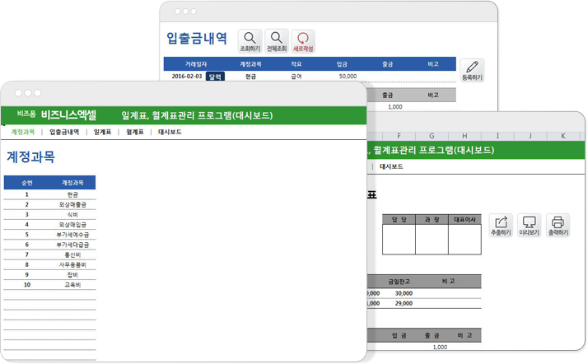Click the 전체조회 magnifier icon
This screenshot has height=364, width=588.
[278, 40]
